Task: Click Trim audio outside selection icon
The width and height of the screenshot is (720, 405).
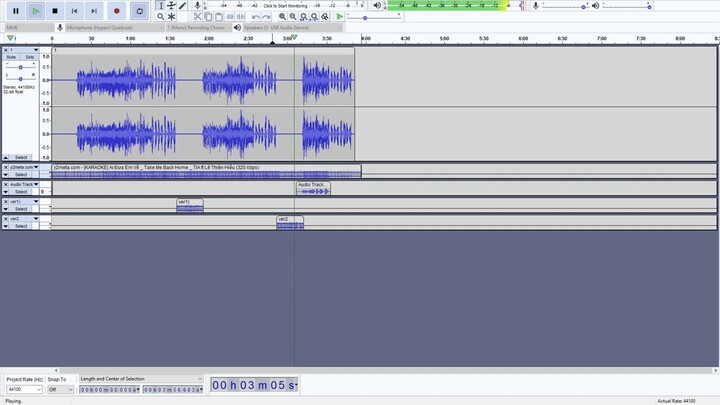Action: 230,17
